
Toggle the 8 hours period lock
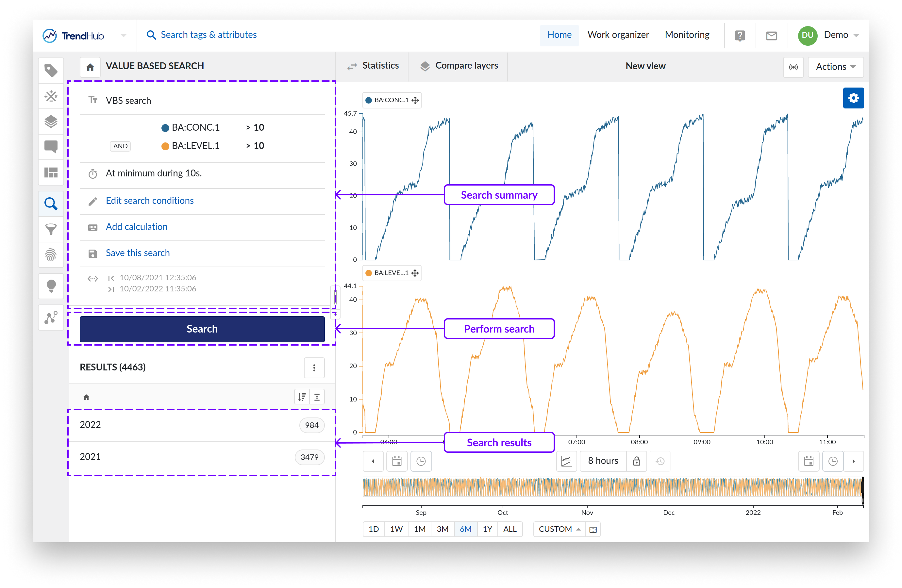tap(636, 461)
